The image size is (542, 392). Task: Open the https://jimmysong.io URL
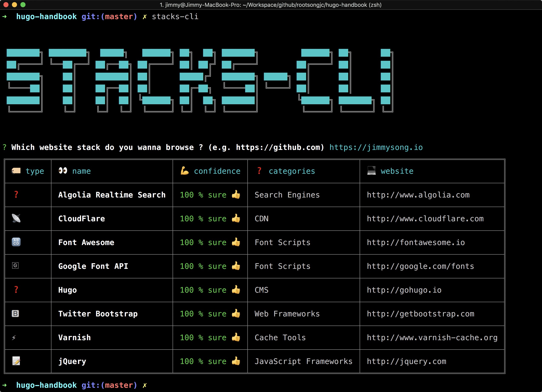coord(376,147)
